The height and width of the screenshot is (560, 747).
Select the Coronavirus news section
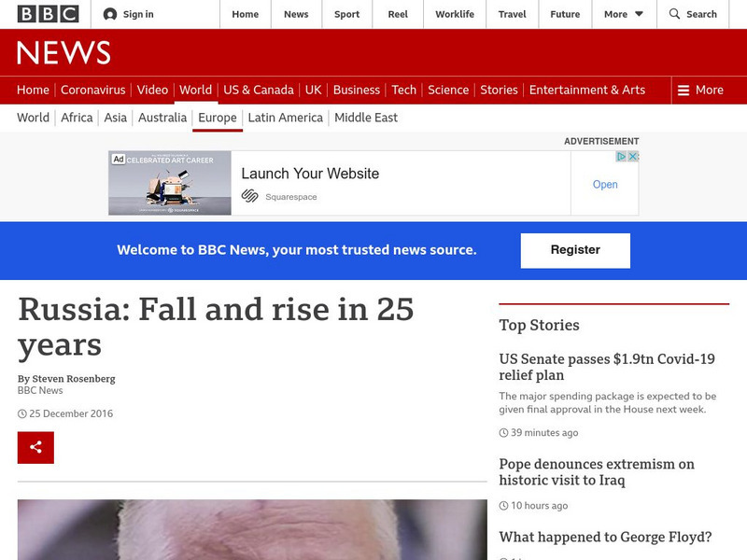[92, 91]
